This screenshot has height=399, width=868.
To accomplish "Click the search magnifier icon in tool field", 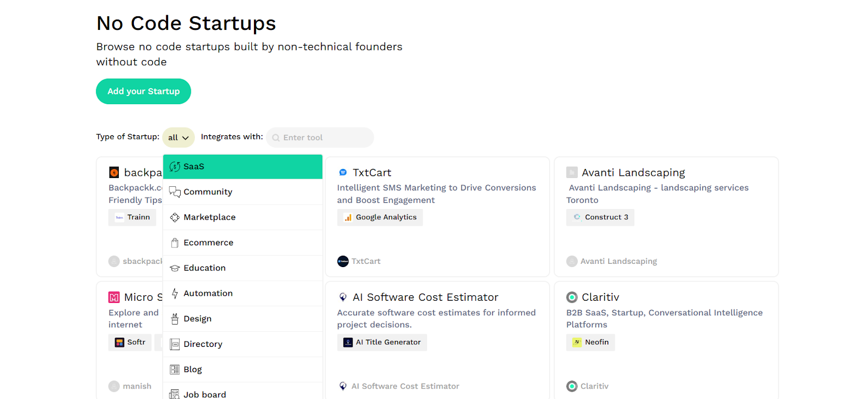I will click(276, 138).
